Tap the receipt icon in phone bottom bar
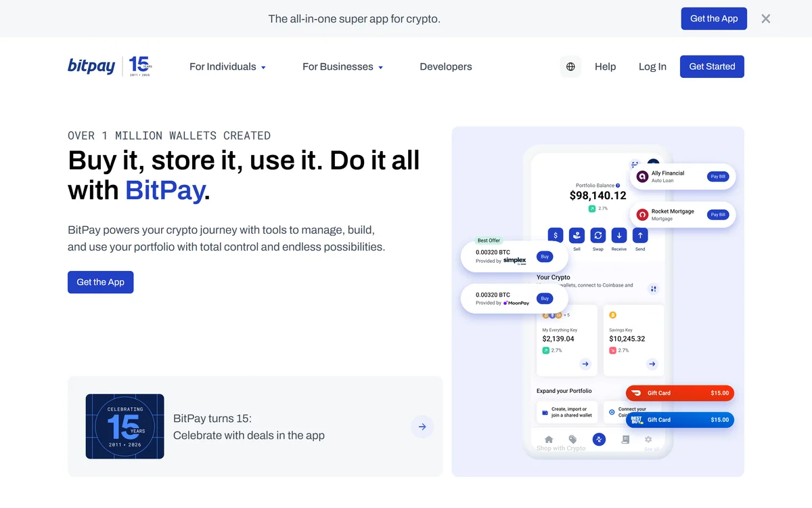Screen dimensions: 812x508 pyautogui.click(x=625, y=440)
